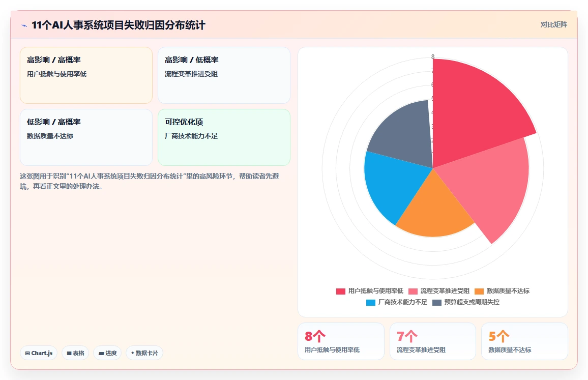Viewport: 588px width, 380px height.
Task: Select the 可控优化项 green card
Action: (x=224, y=137)
